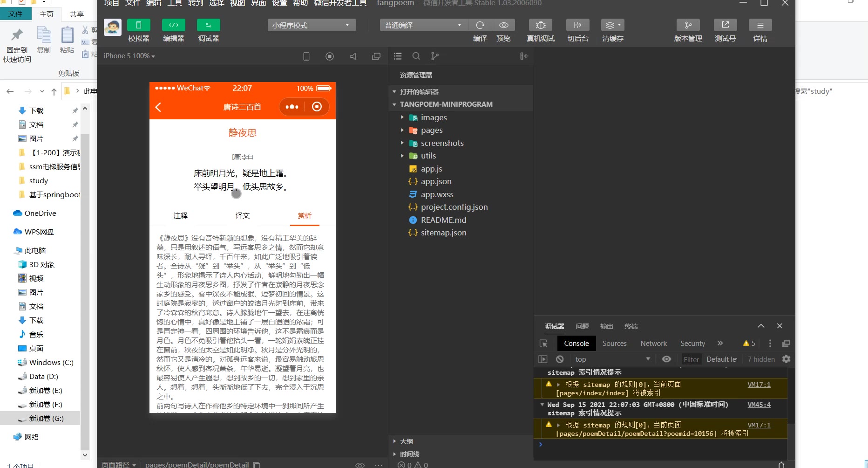Viewport: 868px width, 468px height.
Task: Open the study folder in Explorer sidebar
Action: click(39, 180)
